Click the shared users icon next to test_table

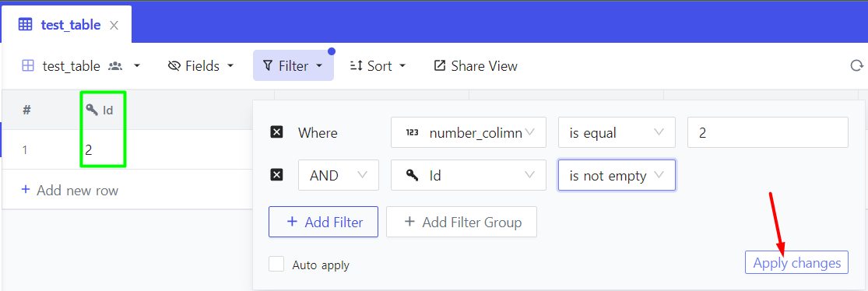pyautogui.click(x=115, y=66)
